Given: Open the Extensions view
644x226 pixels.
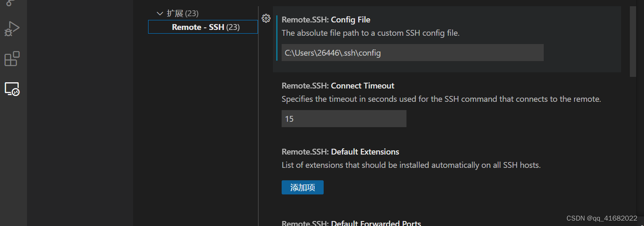Looking at the screenshot, I should pos(12,59).
